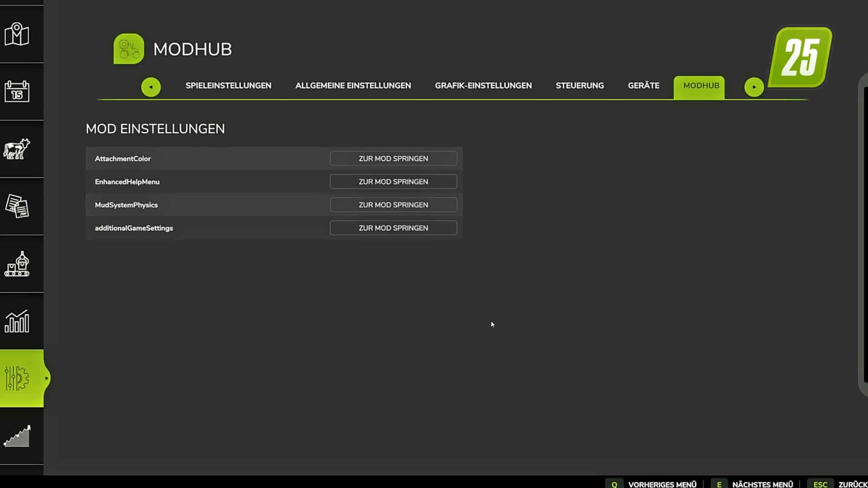Image resolution: width=868 pixels, height=488 pixels.
Task: Jump to EnhancedHelpMenu mod
Action: tap(393, 182)
